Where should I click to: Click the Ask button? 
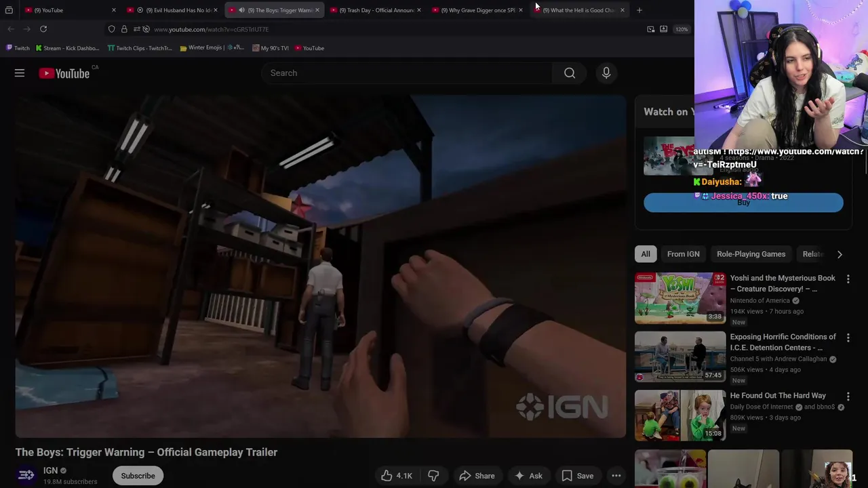click(x=528, y=476)
